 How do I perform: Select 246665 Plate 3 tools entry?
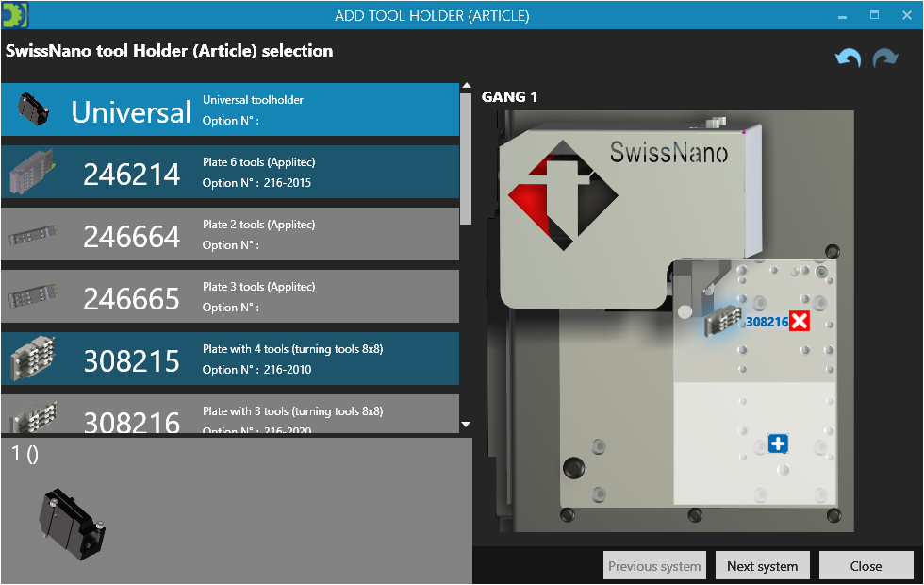coord(229,297)
